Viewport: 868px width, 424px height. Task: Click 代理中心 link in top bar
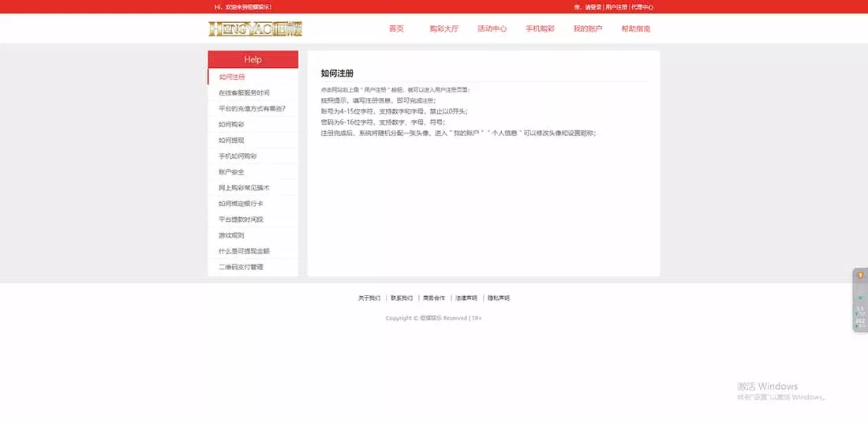pyautogui.click(x=642, y=7)
